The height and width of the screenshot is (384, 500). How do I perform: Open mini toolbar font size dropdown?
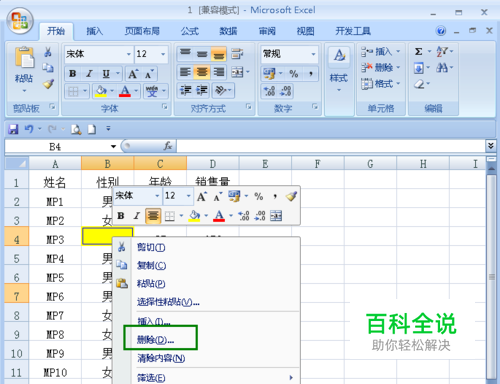(189, 196)
